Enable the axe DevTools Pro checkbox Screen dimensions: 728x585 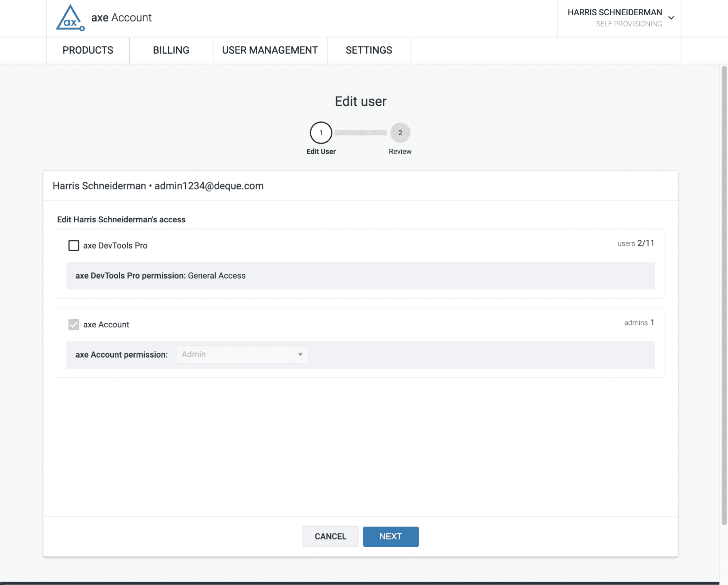tap(74, 245)
